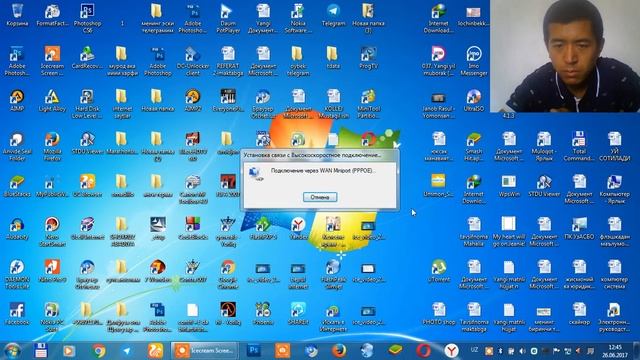Select the 7 Wonders game desktop icon
640x360 pixels.
158,271
